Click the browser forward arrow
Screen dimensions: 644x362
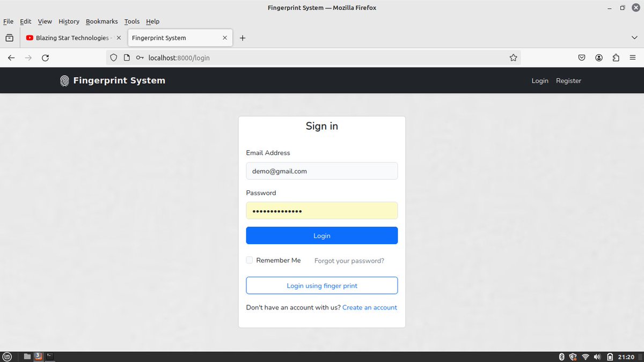[28, 58]
